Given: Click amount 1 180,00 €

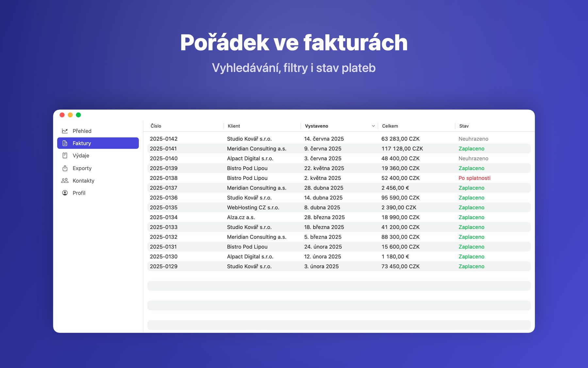Looking at the screenshot, I should (395, 256).
